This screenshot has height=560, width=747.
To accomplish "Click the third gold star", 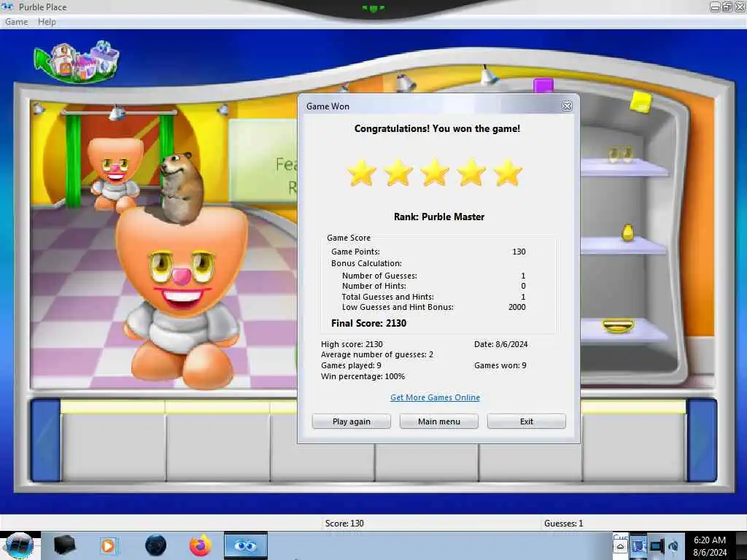I will pyautogui.click(x=435, y=172).
